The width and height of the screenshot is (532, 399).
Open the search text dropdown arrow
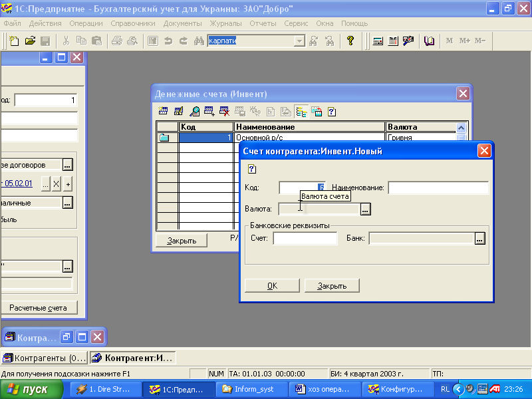tap(299, 41)
